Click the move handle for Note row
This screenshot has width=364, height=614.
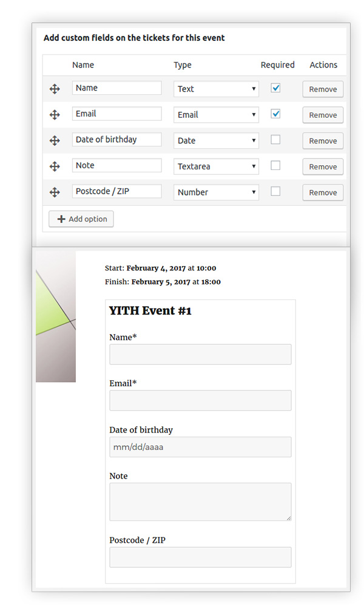[x=55, y=166]
